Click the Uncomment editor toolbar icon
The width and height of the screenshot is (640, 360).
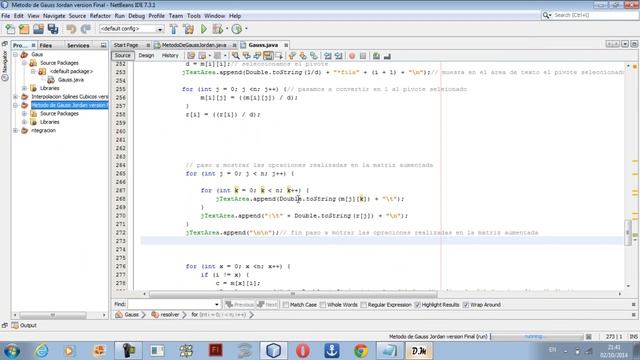(x=387, y=56)
